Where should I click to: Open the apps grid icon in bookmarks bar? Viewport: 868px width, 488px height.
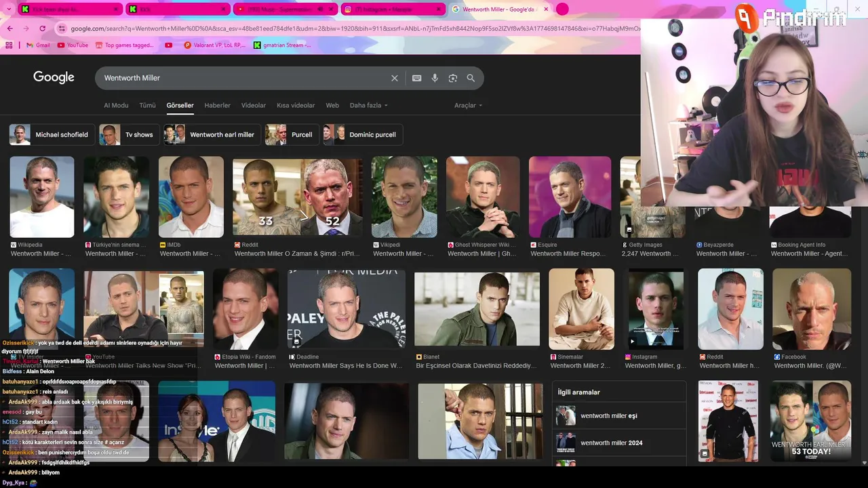[9, 45]
